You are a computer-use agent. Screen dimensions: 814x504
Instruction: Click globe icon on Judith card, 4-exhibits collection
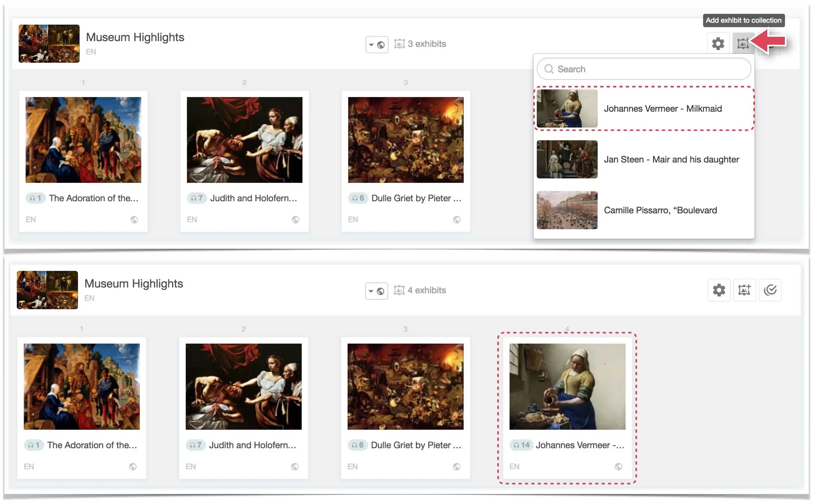[x=295, y=466]
